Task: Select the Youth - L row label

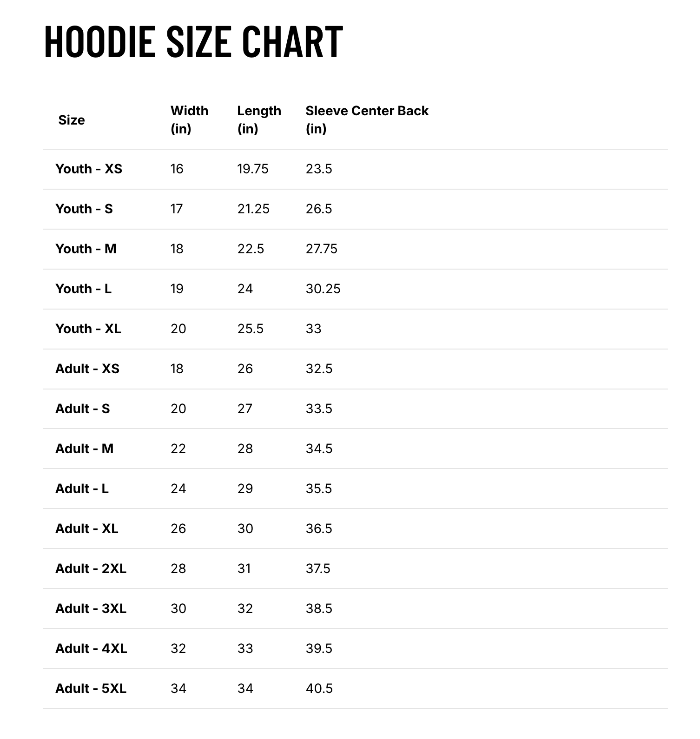Action: pyautogui.click(x=84, y=289)
